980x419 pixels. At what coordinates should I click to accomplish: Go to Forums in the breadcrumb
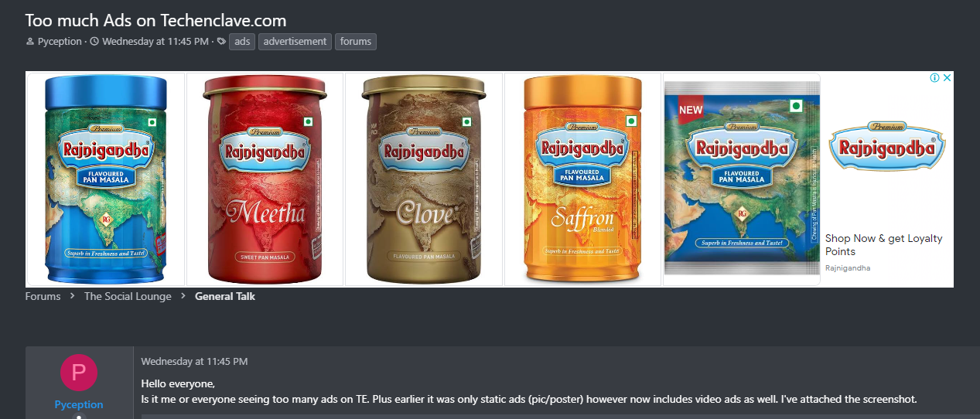click(x=43, y=296)
